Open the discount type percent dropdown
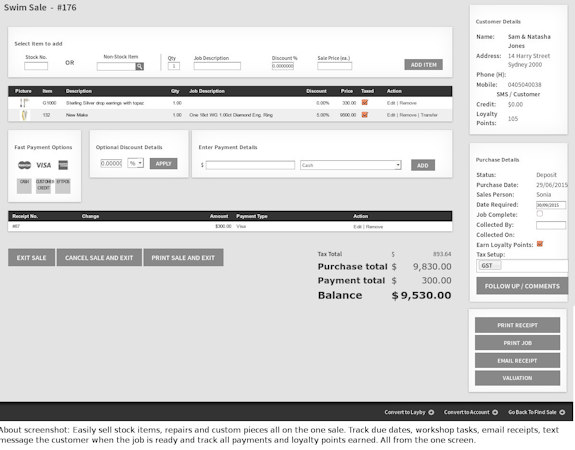The width and height of the screenshot is (575, 450). tap(135, 163)
